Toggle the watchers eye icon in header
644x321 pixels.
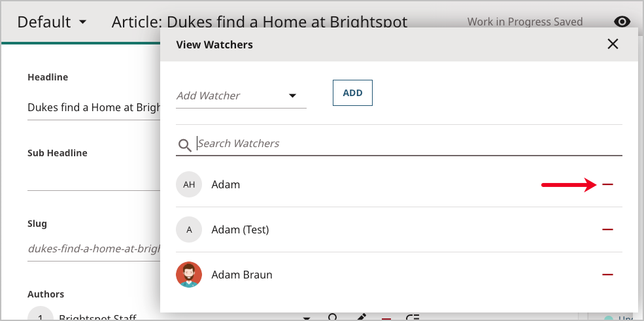coord(622,22)
